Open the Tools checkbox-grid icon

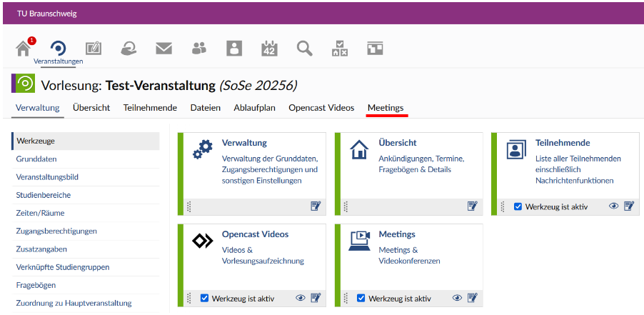[340, 49]
